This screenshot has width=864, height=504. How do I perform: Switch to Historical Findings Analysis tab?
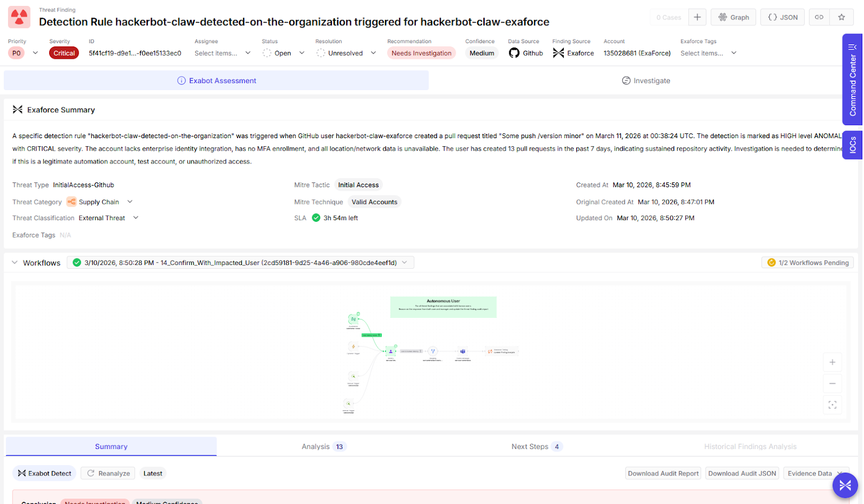[750, 447]
